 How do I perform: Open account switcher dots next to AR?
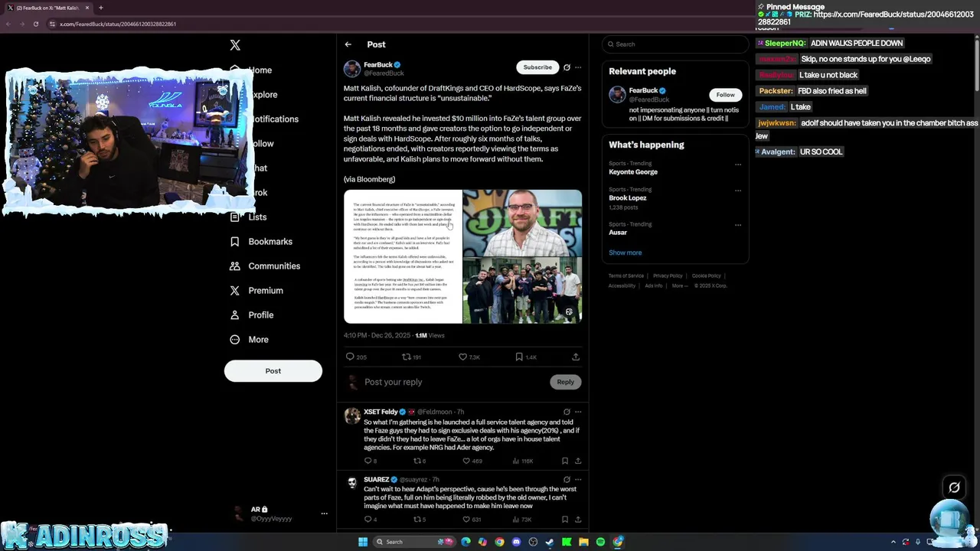click(x=324, y=514)
